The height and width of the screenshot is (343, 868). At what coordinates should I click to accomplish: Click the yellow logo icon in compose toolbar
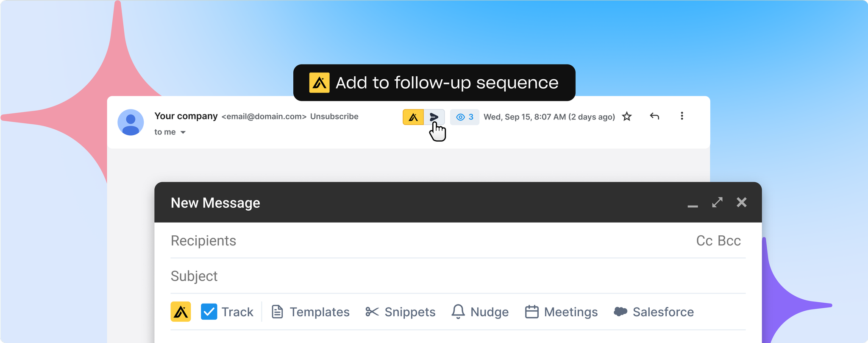coord(181,312)
